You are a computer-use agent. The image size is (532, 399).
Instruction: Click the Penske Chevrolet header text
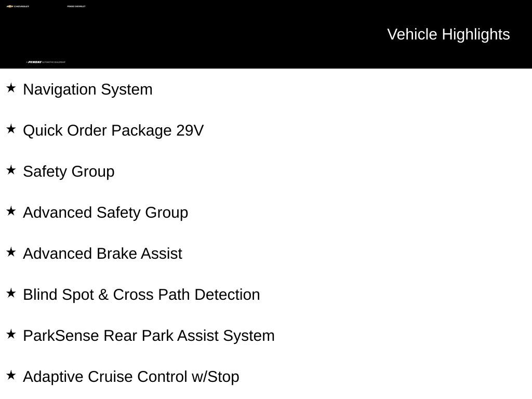click(76, 6)
